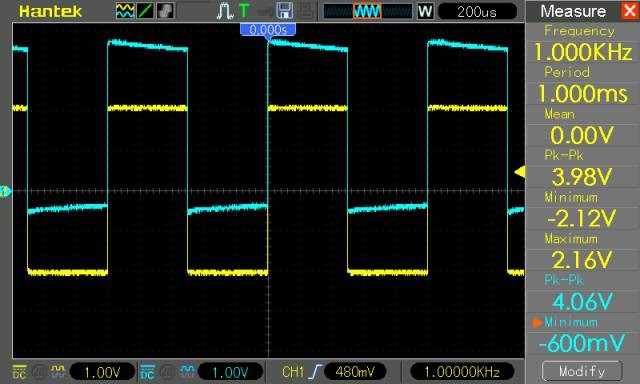The height and width of the screenshot is (384, 640).
Task: Click the dual-waveform display icon in top bar
Action: 125,11
